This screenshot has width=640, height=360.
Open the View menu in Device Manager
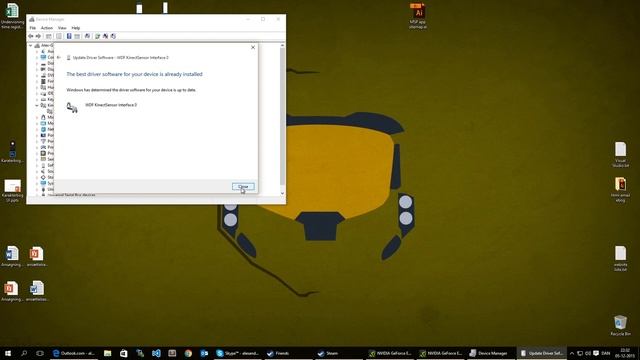pyautogui.click(x=62, y=28)
